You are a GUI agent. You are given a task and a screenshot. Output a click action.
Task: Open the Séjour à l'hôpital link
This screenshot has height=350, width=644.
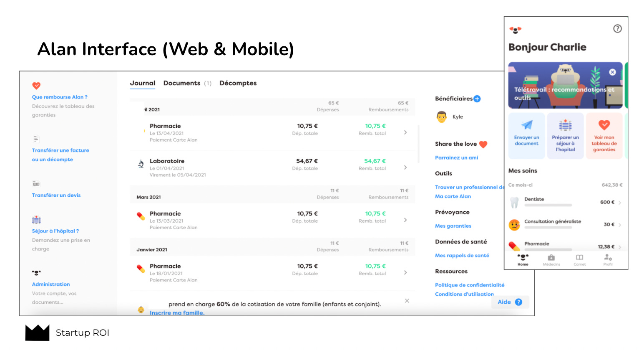[x=55, y=231]
